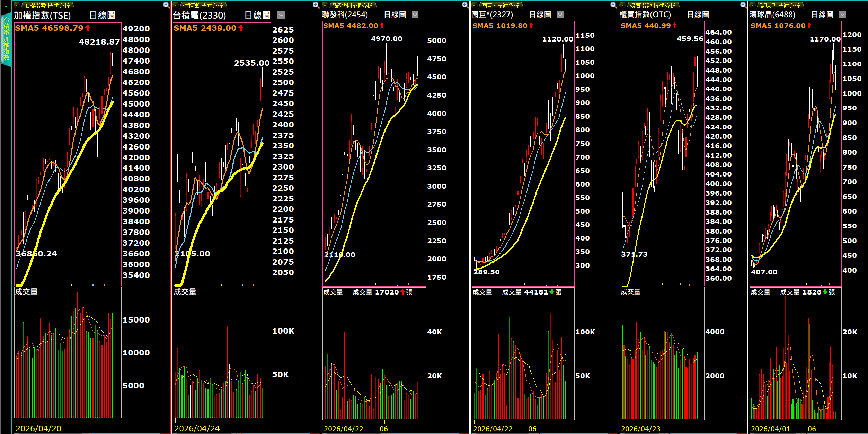The height and width of the screenshot is (434, 868).
Task: Click the 日線圖 label for 聯發科(2454)
Action: coord(395,15)
